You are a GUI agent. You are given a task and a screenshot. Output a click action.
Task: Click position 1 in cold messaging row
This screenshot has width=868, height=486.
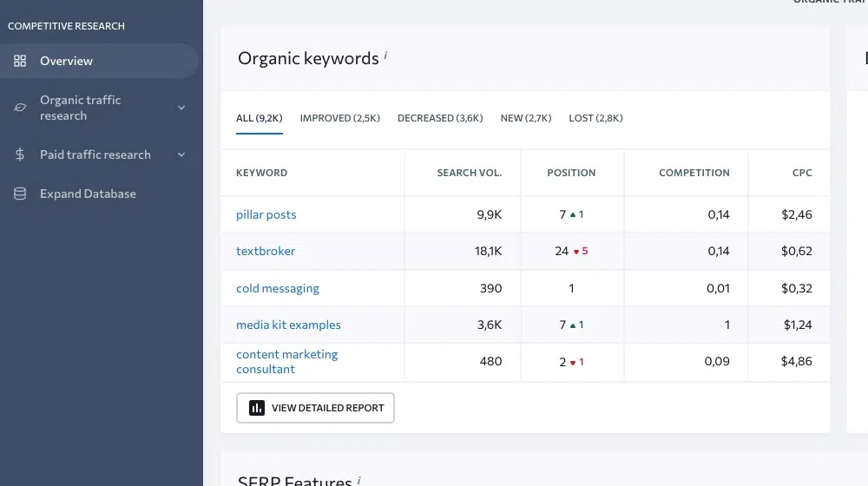point(571,288)
